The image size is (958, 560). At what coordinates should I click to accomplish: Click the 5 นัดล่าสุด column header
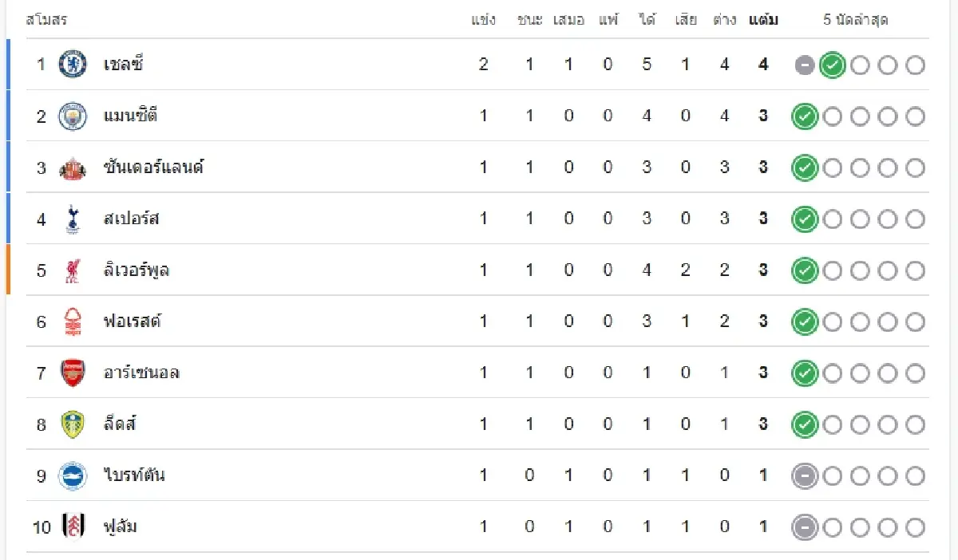pyautogui.click(x=856, y=20)
